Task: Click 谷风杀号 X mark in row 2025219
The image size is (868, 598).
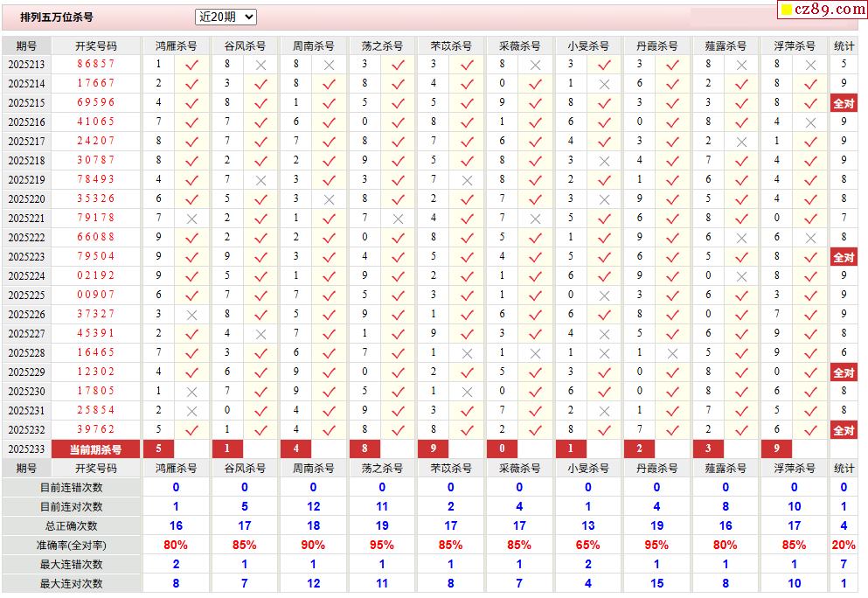Action: (260, 180)
